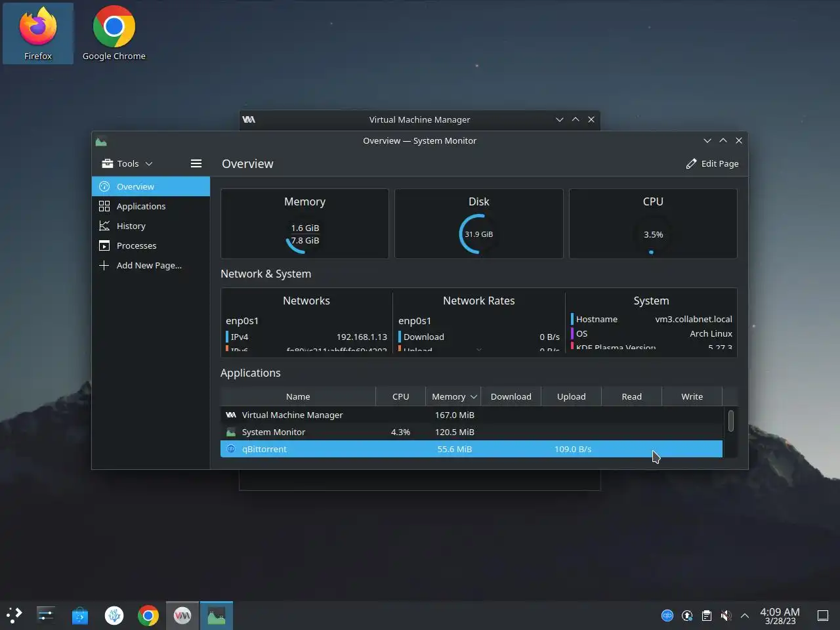Switch to Virtual Machine Manager taskbar entry

[182, 615]
